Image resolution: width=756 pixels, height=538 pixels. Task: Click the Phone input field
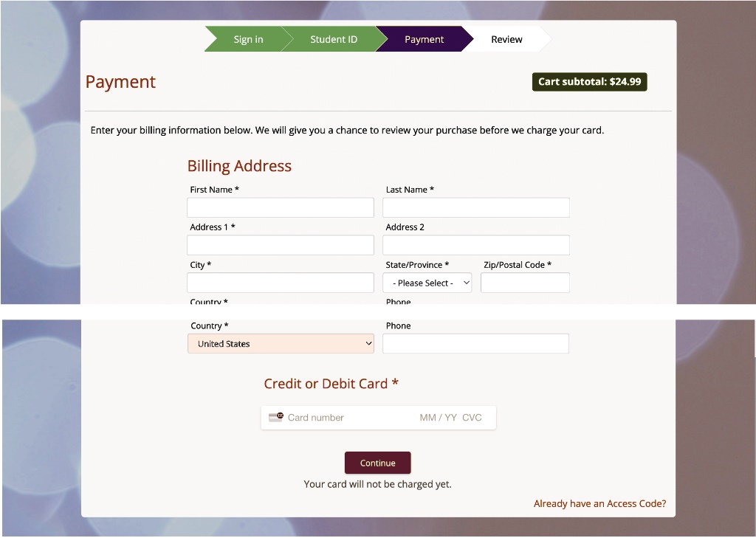click(x=476, y=343)
